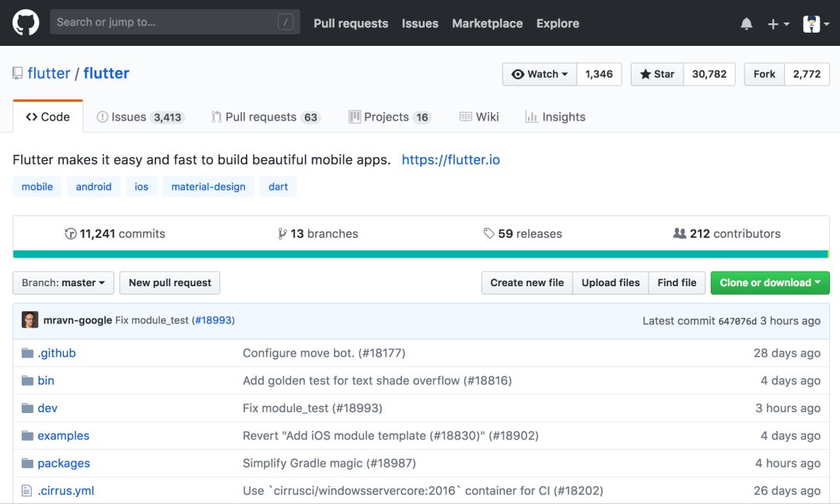Open the flutter repository name link
The width and height of the screenshot is (840, 504).
(x=106, y=73)
